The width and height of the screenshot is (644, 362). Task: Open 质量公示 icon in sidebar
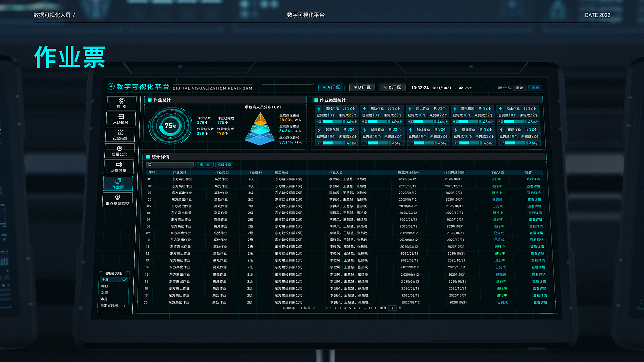[120, 148]
